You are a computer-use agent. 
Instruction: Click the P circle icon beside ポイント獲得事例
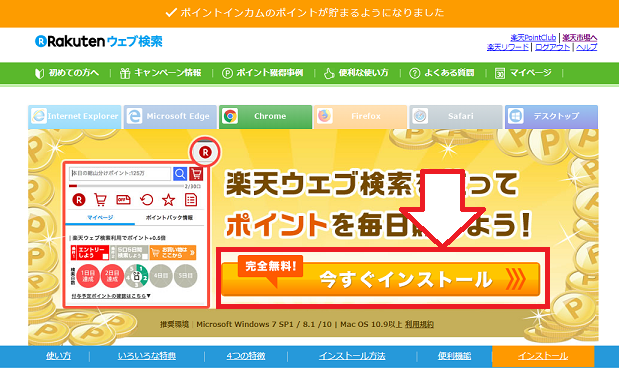point(227,73)
